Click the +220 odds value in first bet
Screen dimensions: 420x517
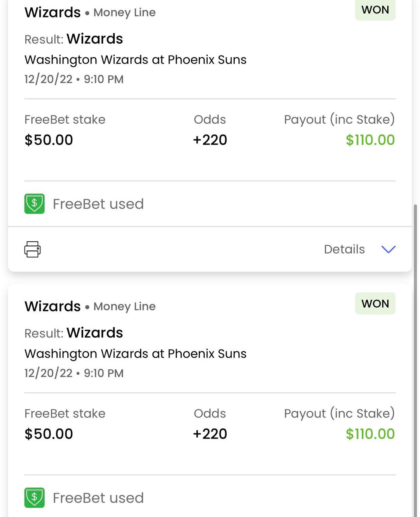[210, 140]
